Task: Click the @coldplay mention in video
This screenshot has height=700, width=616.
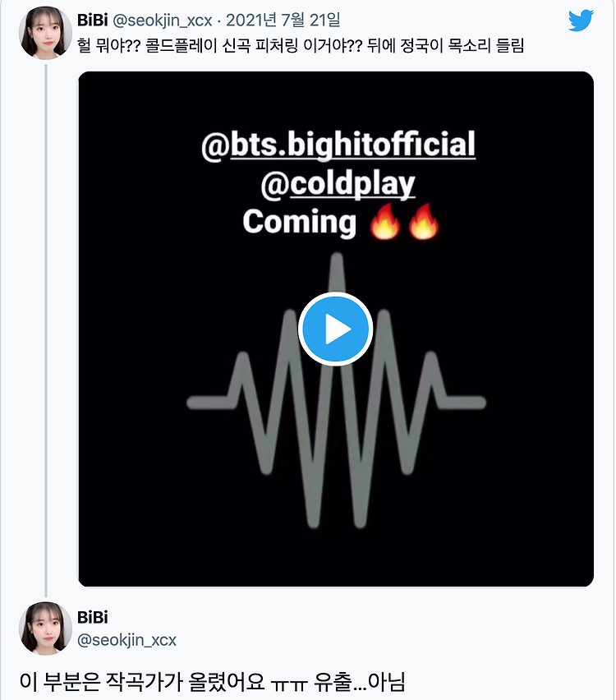Action: pos(338,184)
